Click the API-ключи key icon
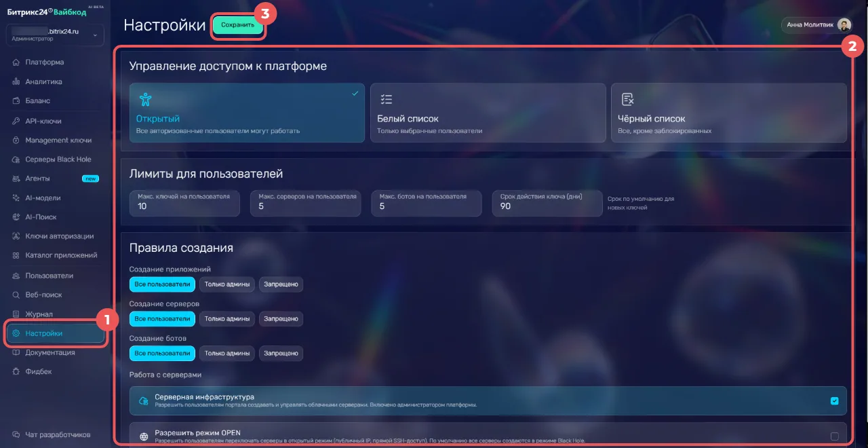The image size is (868, 448). pos(16,121)
